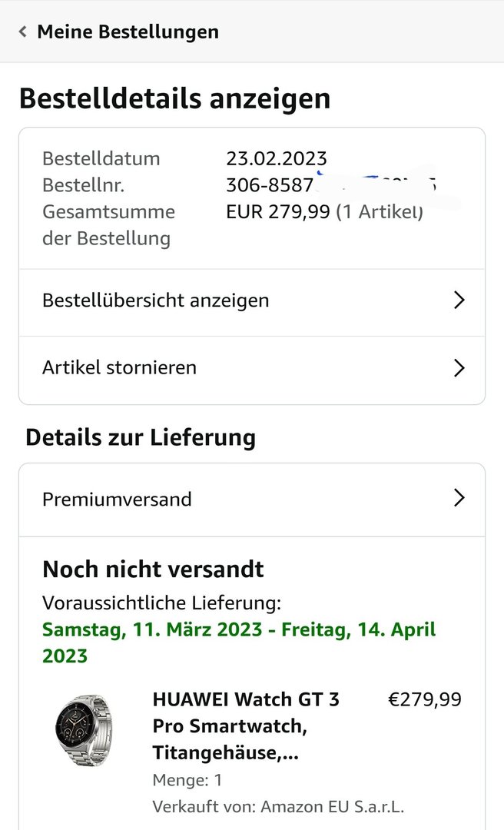Click the Details zur Lieferung section heading

coord(141,437)
